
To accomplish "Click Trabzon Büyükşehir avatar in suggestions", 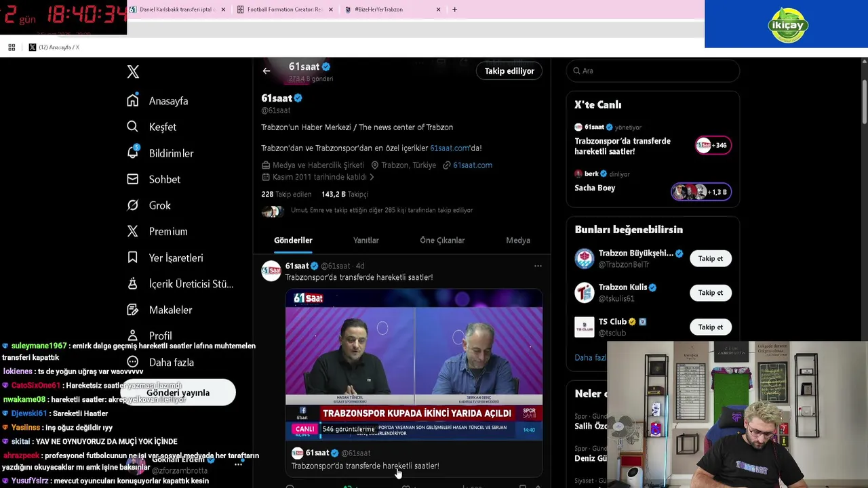I will (585, 258).
